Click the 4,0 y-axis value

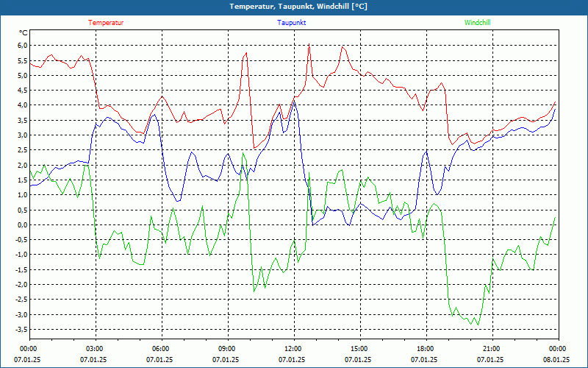click(x=23, y=105)
